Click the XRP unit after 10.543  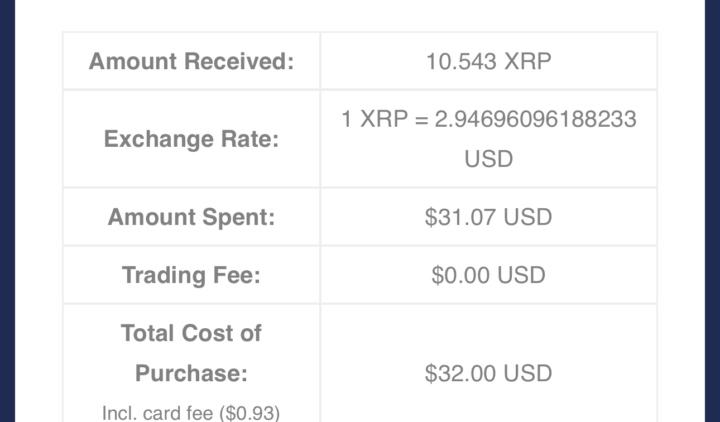pyautogui.click(x=525, y=61)
